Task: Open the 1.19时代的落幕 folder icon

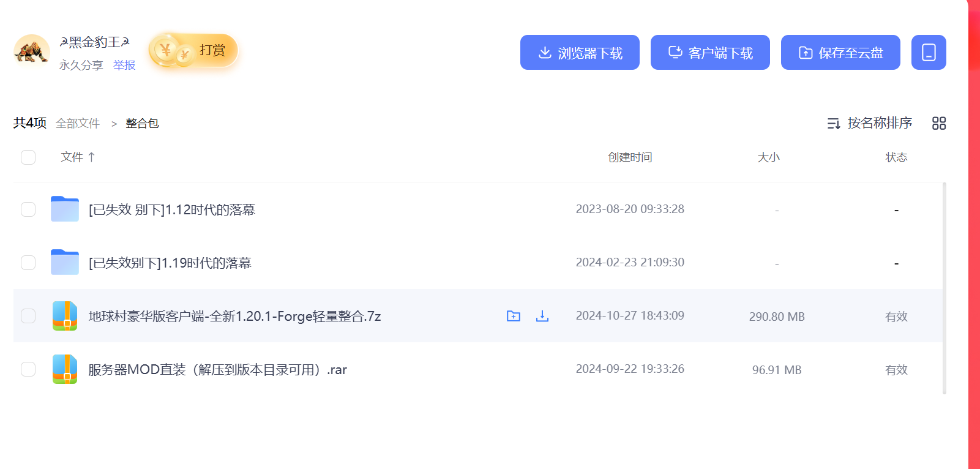Action: 65,263
